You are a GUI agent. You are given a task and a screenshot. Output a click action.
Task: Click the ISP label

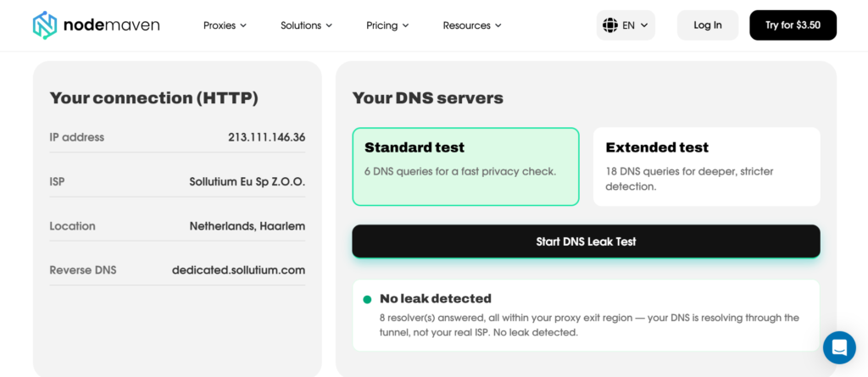[x=57, y=181]
